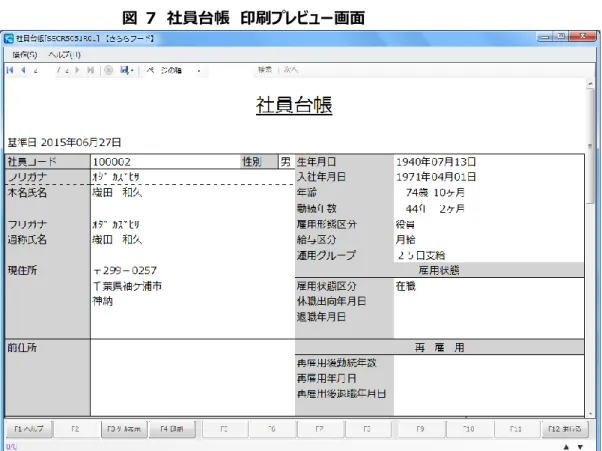Click address line 千葉県袖ケ浦市
Viewport: 602px width, 451px height.
127,286
